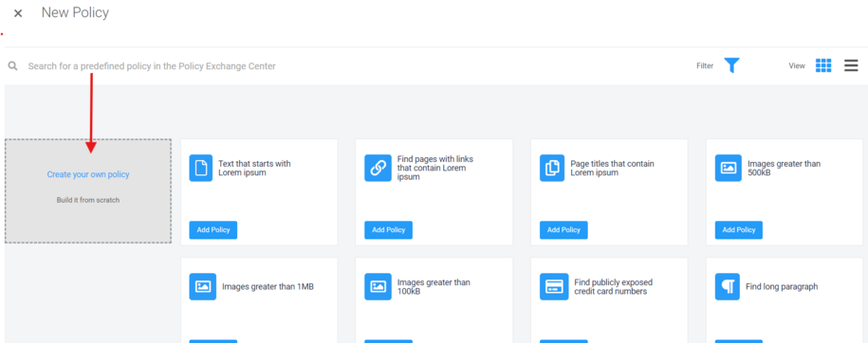The height and width of the screenshot is (343, 868).
Task: Select 'Images greater than 1MB' title
Action: pos(268,286)
